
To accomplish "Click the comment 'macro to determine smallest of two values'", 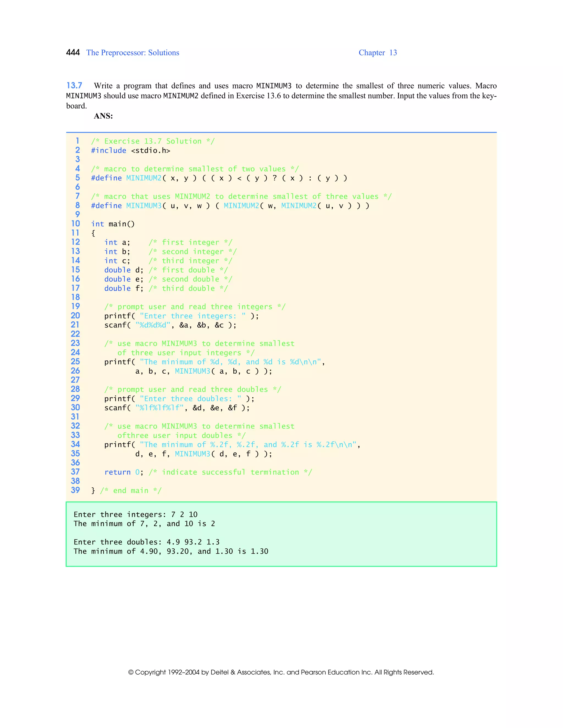I will pos(195,169).
